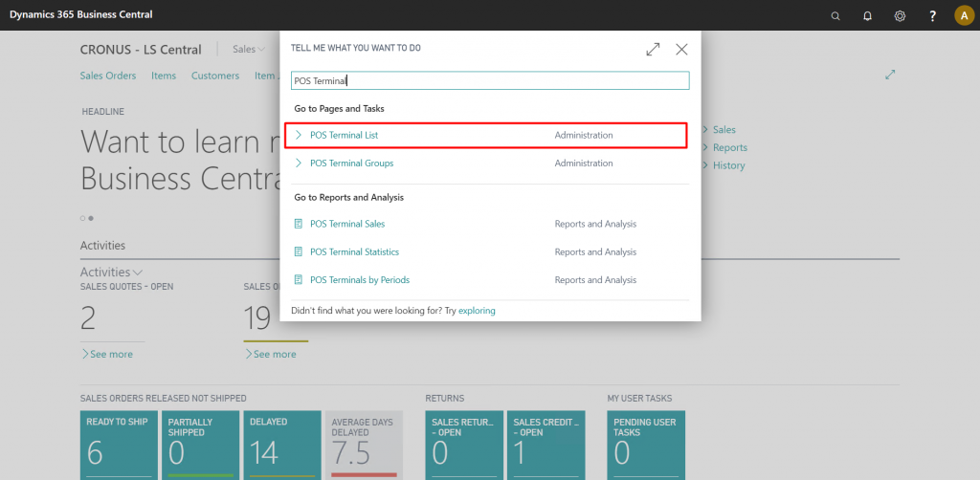Click the search text field containing POS Terminal
Viewport: 980px width, 480px height.
[490, 80]
